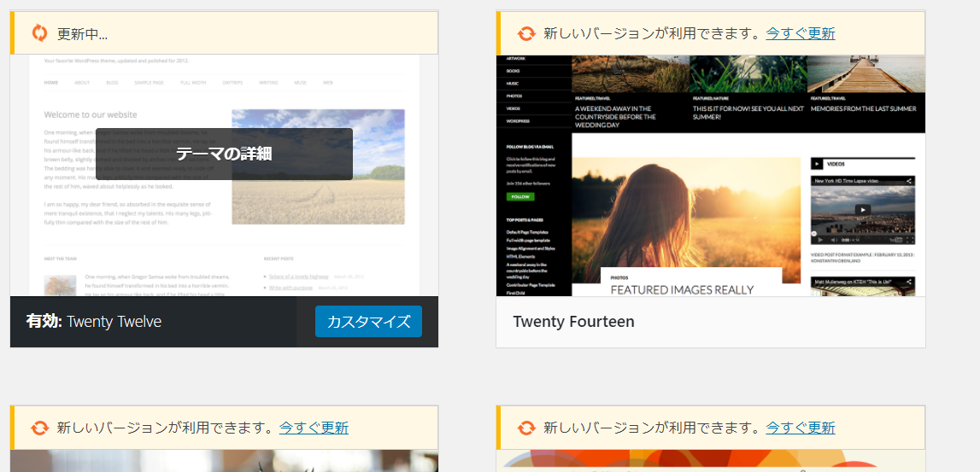This screenshot has width=980, height=472.
Task: Select the Twenty Fourteen theme name
Action: tap(573, 322)
